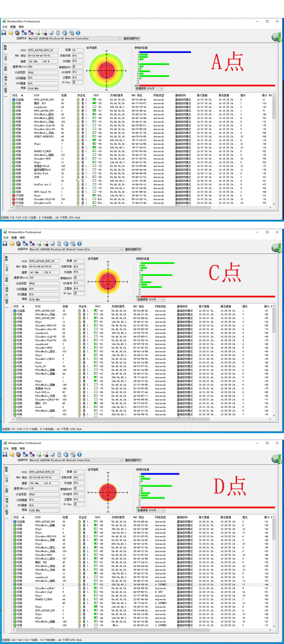Click the clipboard icon in the D点 window toolbar
The height and width of the screenshot is (644, 284).
(x=59, y=454)
